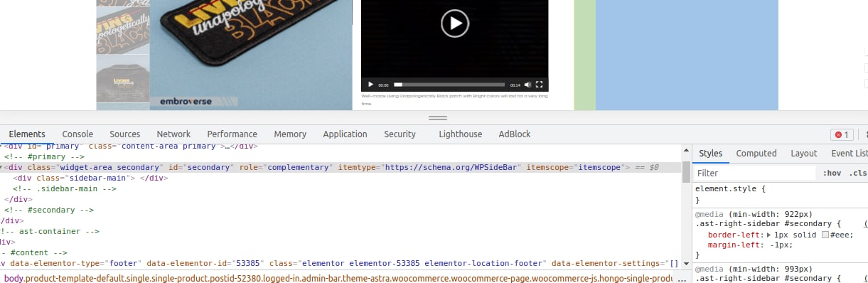Screen dimensions: 868x283
Task: Mute the video using the speaker icon
Action: click(527, 85)
